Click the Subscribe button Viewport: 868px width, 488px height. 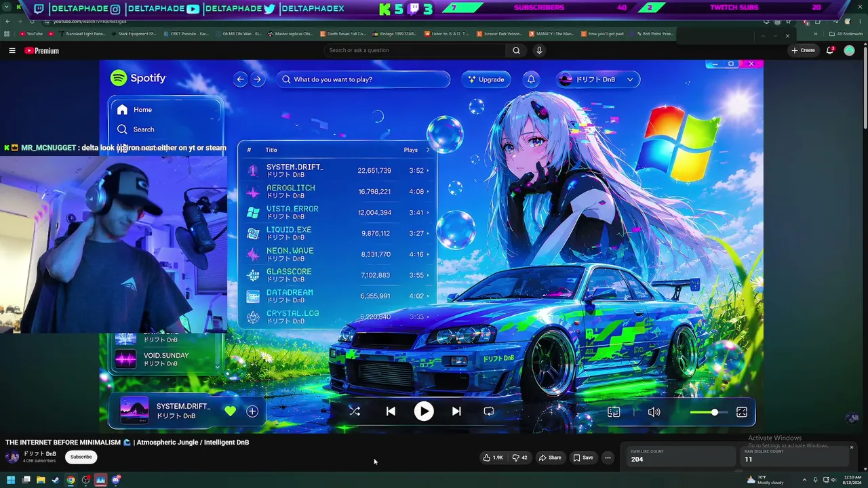coord(81,457)
